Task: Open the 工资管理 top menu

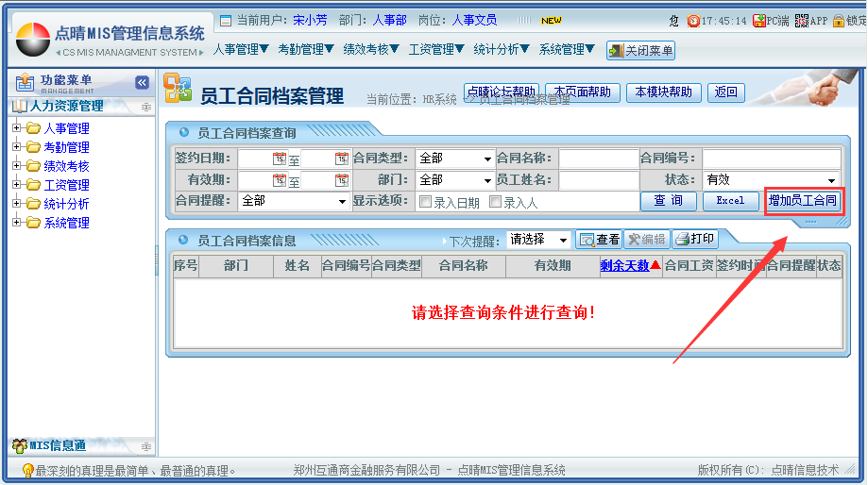Action: pyautogui.click(x=437, y=49)
